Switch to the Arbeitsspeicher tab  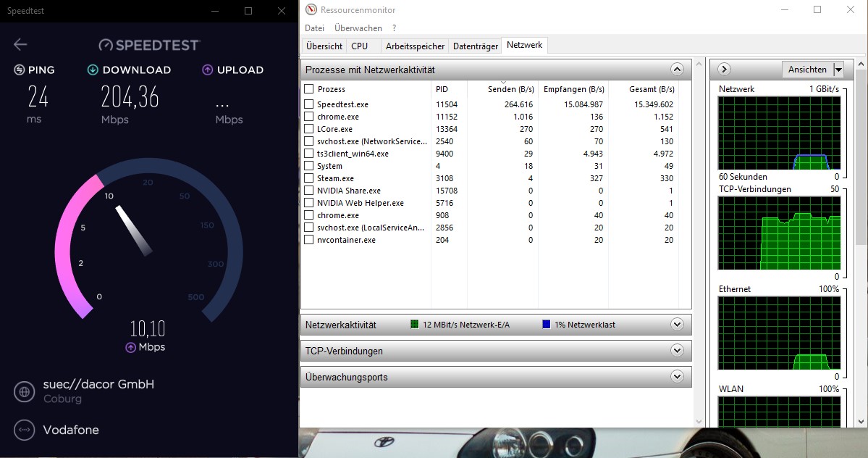416,46
